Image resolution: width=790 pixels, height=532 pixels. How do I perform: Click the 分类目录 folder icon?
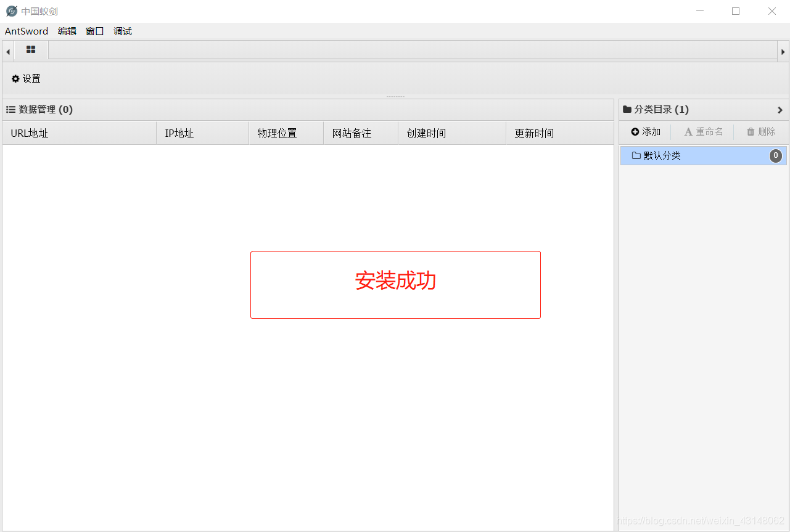click(627, 110)
